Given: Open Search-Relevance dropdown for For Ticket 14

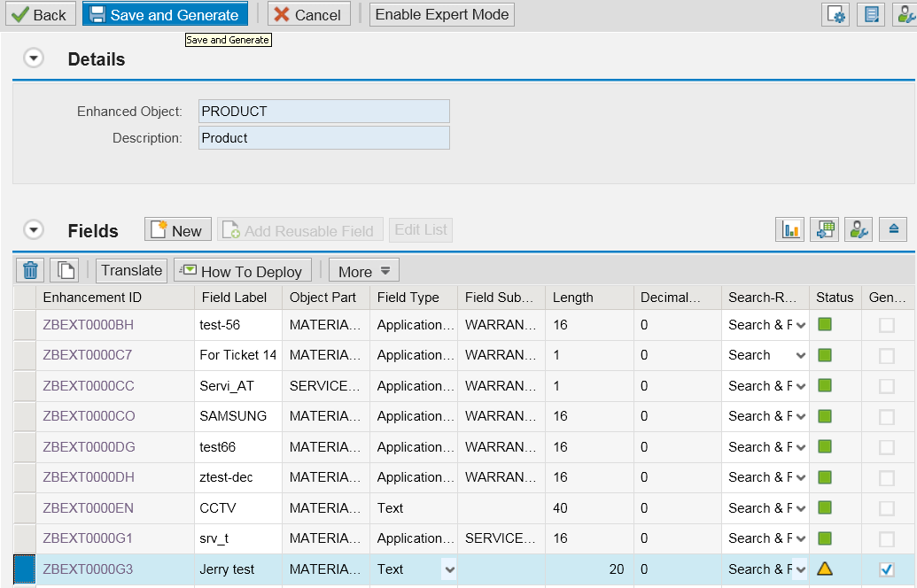Looking at the screenshot, I should [801, 356].
